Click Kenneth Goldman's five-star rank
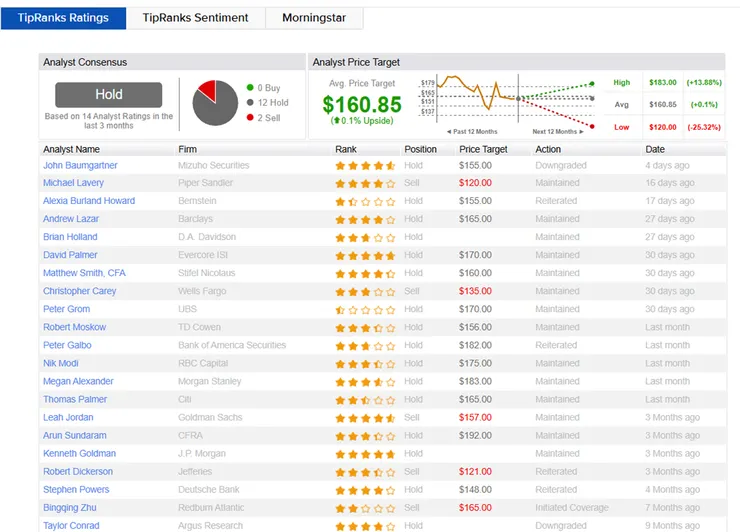 (x=365, y=454)
